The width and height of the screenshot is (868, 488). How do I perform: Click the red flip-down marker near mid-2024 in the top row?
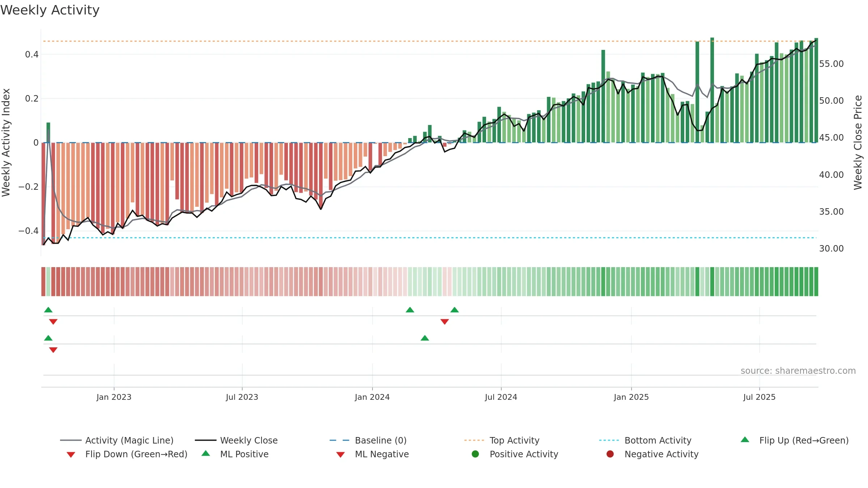coord(444,322)
